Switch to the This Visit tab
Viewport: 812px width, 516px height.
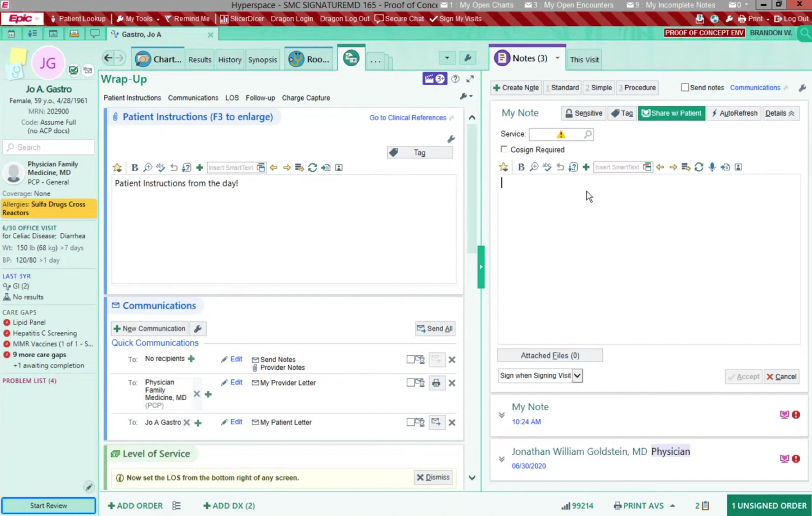[584, 59]
